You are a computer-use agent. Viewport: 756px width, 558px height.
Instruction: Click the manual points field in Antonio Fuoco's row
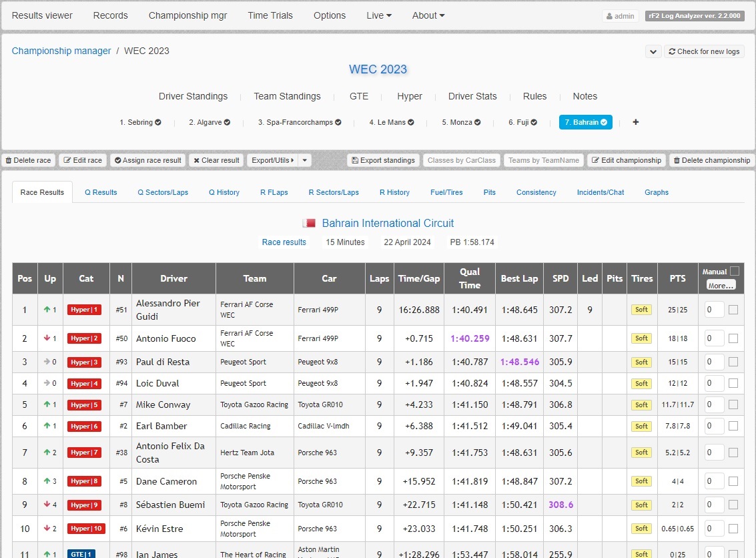point(714,338)
